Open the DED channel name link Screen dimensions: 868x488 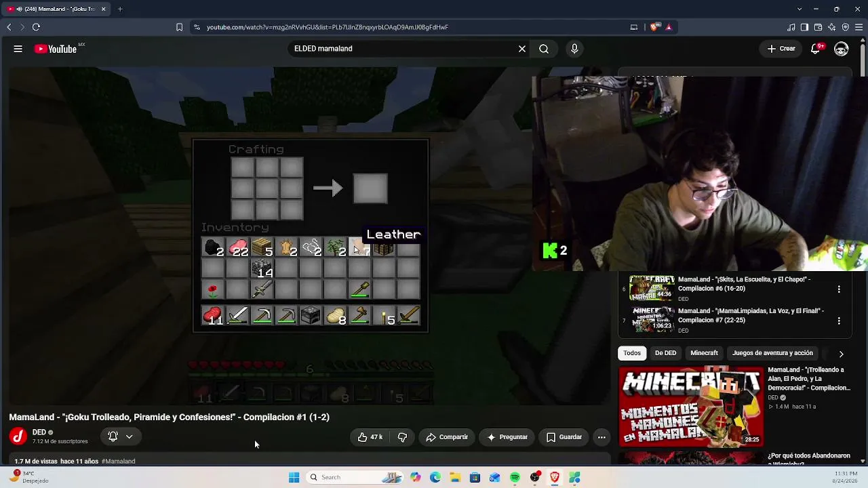tap(39, 432)
